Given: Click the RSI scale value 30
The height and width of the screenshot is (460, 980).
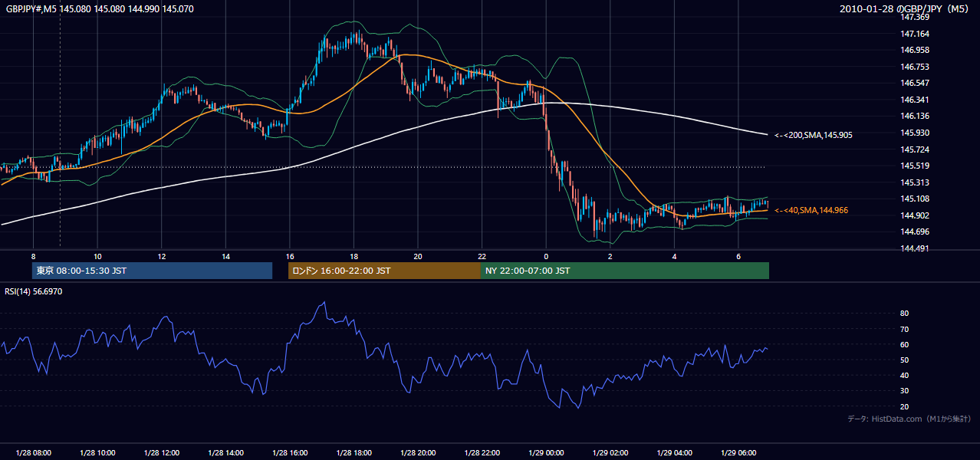Looking at the screenshot, I should (x=904, y=391).
